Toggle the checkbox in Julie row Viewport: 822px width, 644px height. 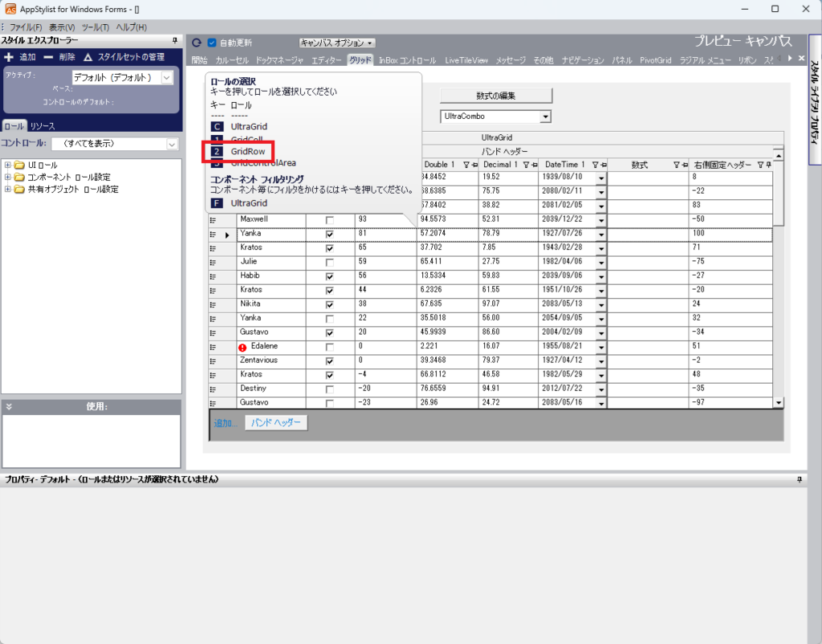pyautogui.click(x=330, y=263)
